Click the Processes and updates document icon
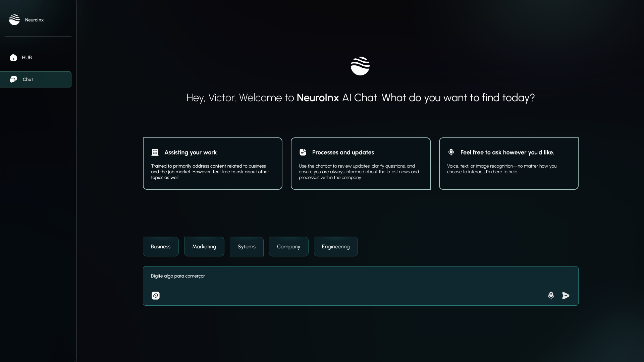This screenshot has width=644, height=362. pyautogui.click(x=303, y=153)
